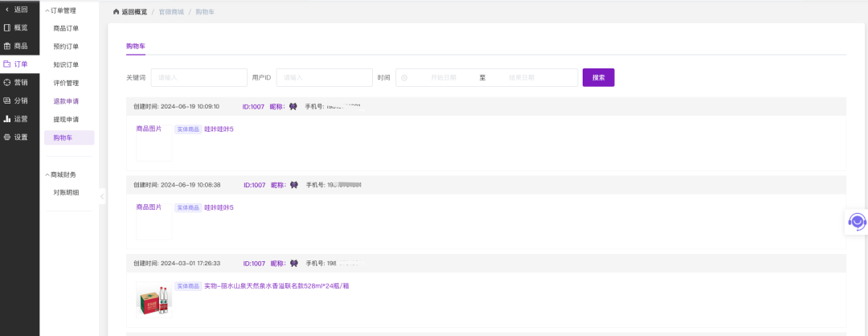The image size is (868, 336).
Task: Focus the 用户ID input field
Action: click(325, 77)
